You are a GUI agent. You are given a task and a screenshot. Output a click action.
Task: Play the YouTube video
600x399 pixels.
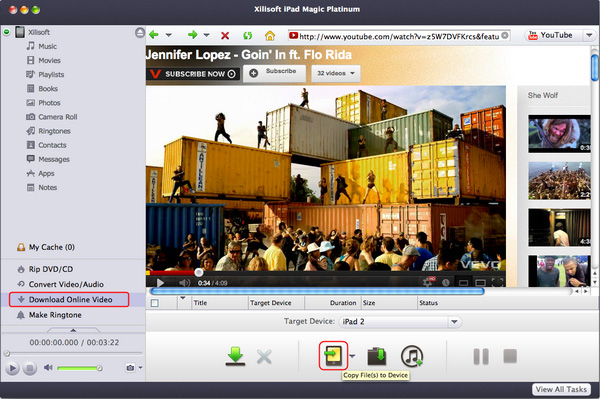(x=160, y=283)
